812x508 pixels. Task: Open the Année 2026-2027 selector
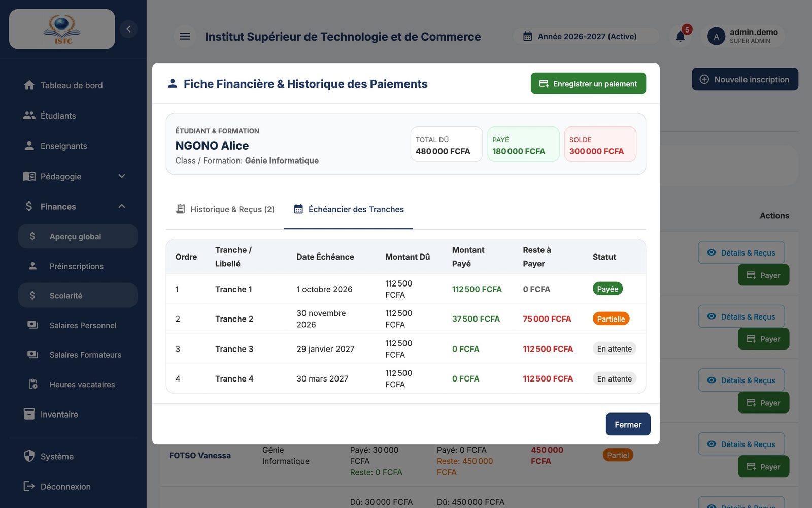(x=586, y=36)
